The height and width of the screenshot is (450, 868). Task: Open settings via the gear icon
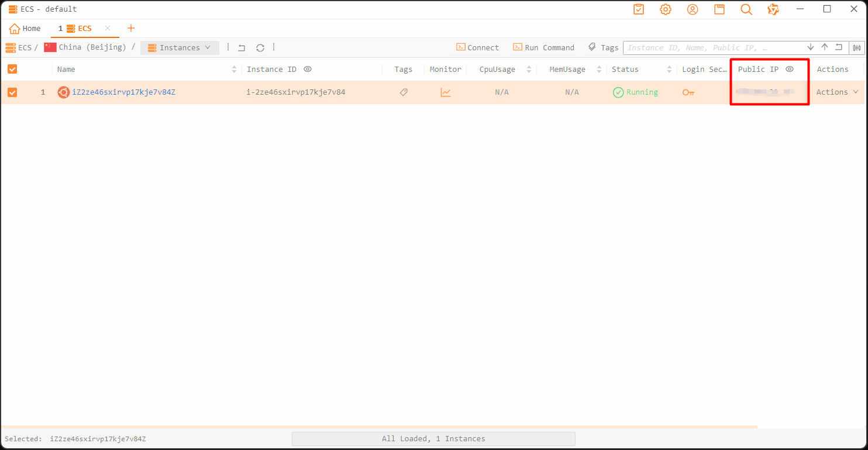point(666,9)
